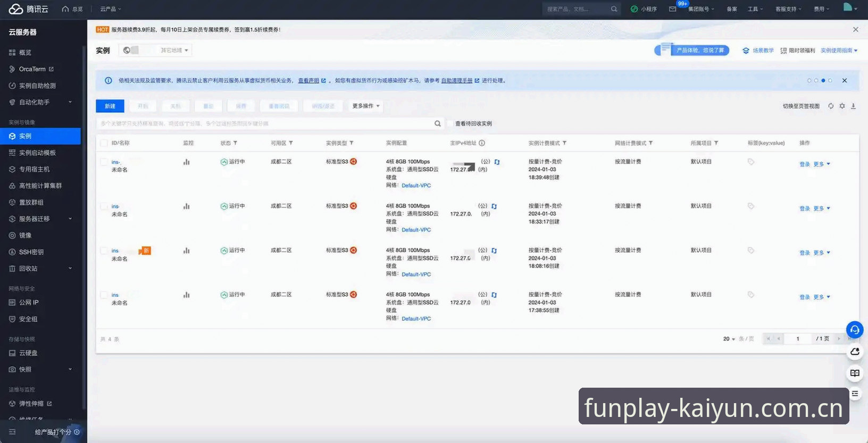Click the search magnifier in filter box
This screenshot has width=868, height=443.
(x=438, y=123)
